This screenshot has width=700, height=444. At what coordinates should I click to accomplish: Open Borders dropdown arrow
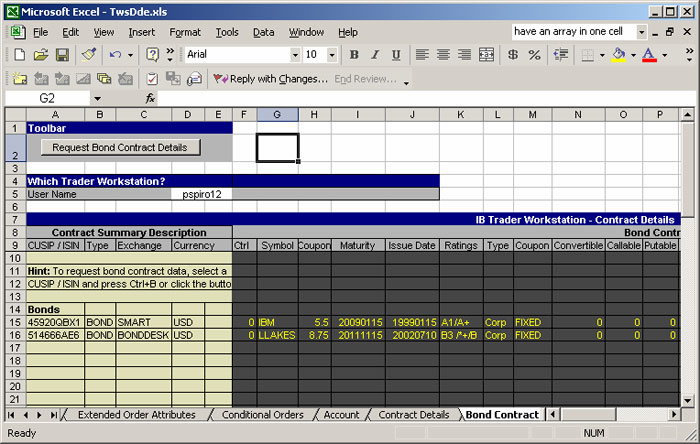(x=602, y=55)
